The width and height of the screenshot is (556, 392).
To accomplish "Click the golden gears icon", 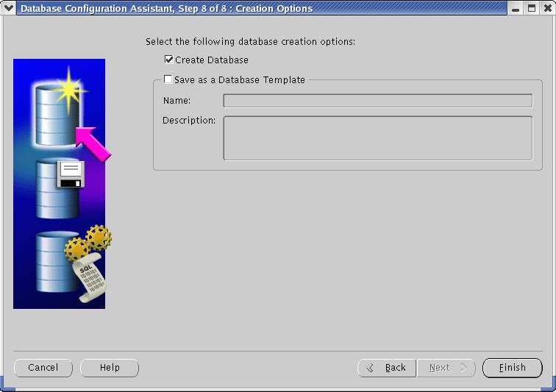I will click(x=89, y=243).
